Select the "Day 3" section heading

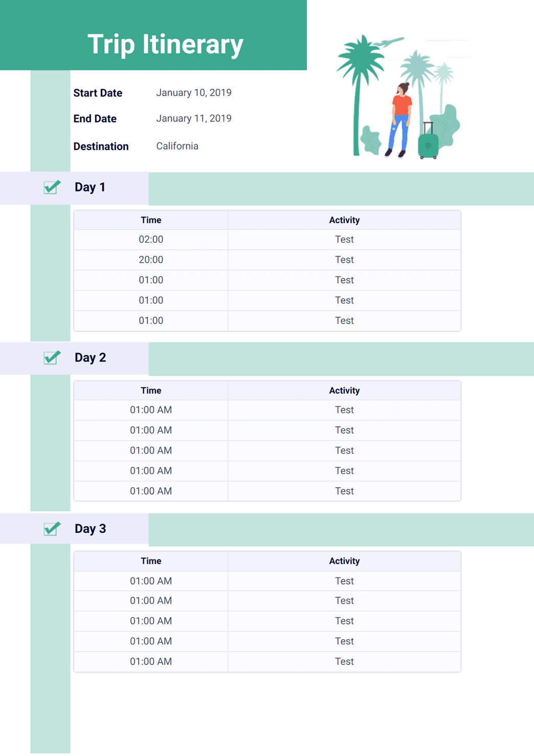coord(90,529)
